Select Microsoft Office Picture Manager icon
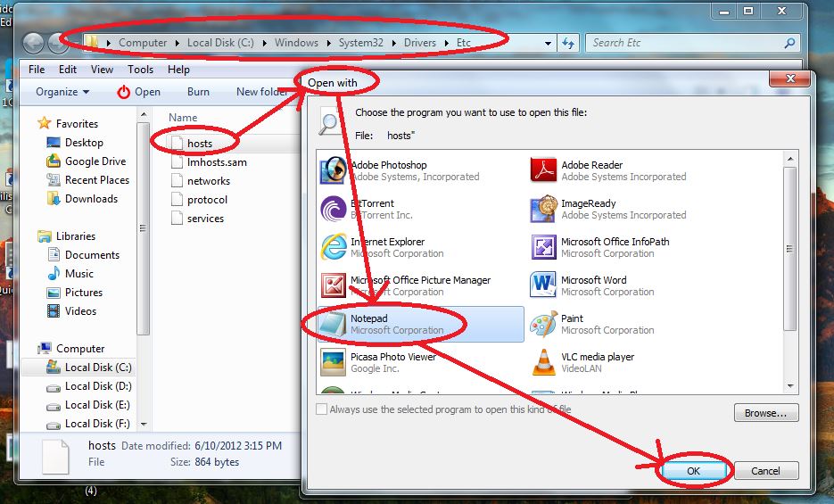The width and height of the screenshot is (834, 504). [334, 285]
